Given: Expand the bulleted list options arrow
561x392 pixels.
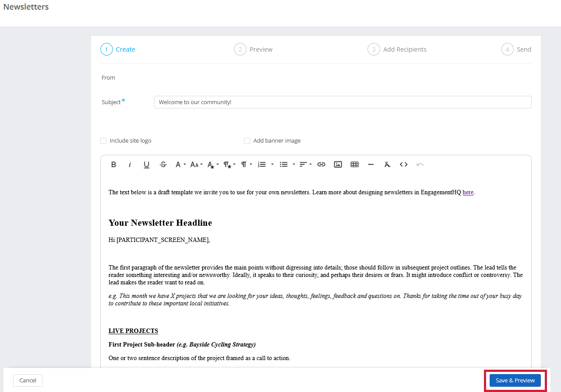Looking at the screenshot, I should (294, 164).
